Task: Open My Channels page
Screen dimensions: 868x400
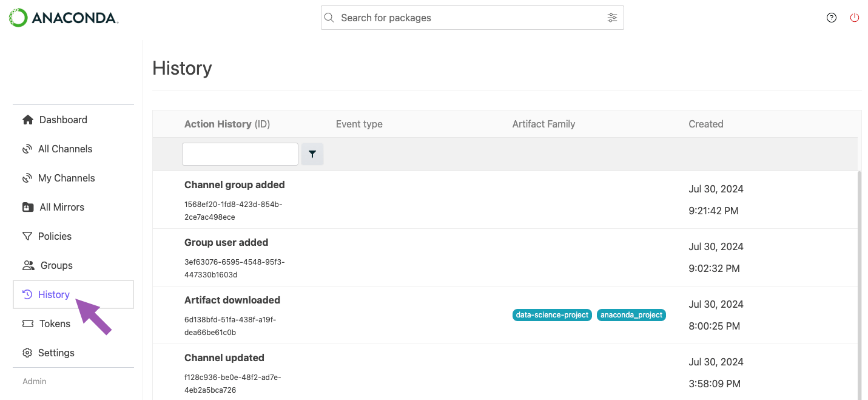Action: [x=73, y=178]
